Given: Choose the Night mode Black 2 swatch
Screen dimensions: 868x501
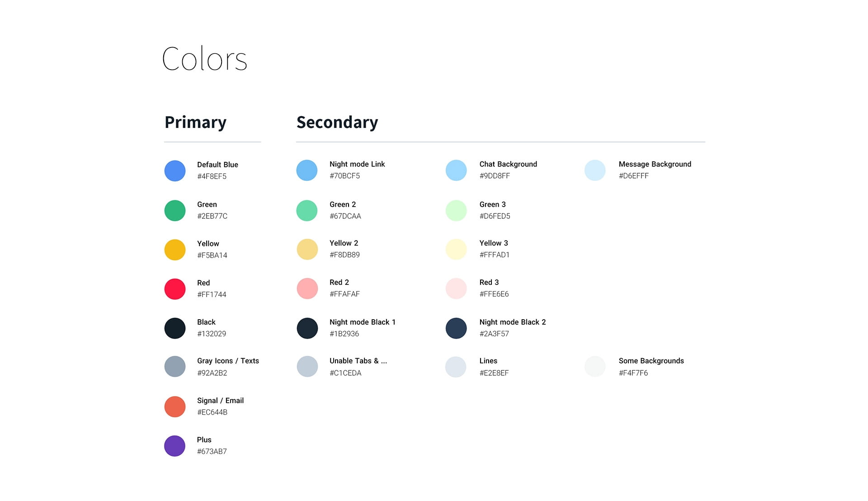Looking at the screenshot, I should coord(456,328).
